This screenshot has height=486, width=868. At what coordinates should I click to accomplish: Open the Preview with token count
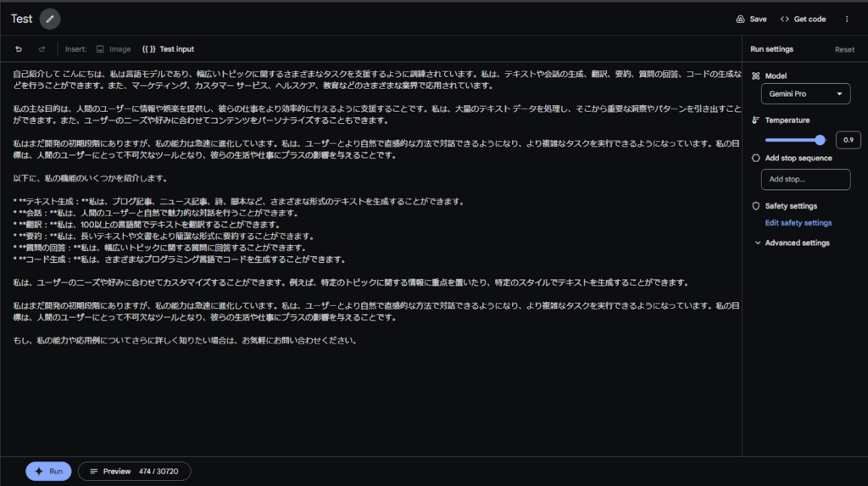coord(134,471)
